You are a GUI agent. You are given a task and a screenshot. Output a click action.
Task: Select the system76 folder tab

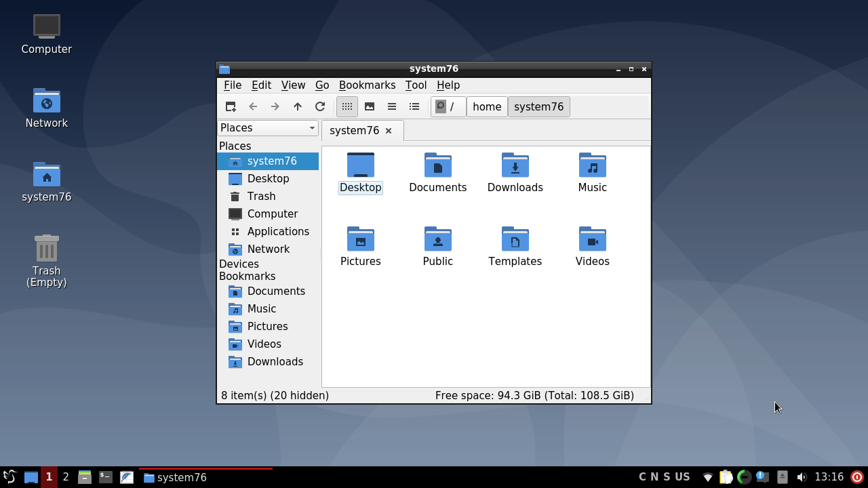354,130
